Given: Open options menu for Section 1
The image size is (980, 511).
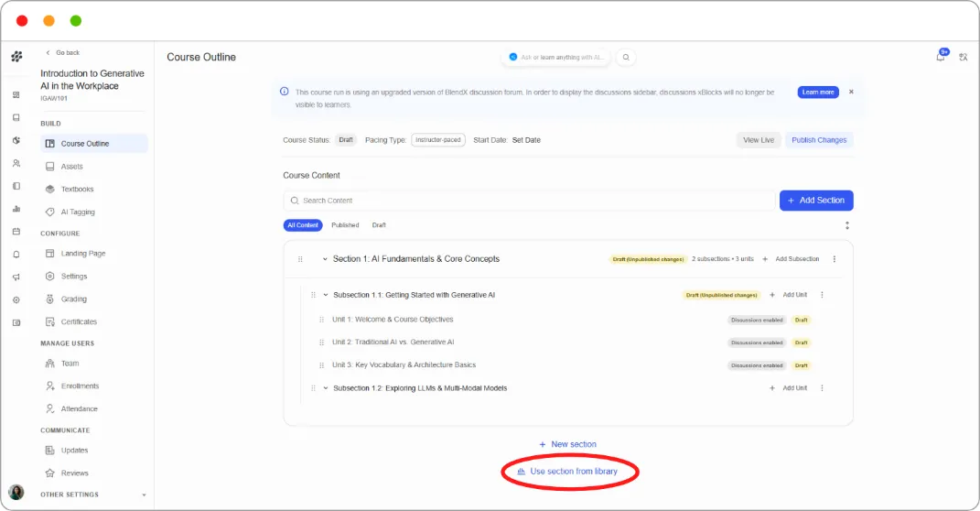Looking at the screenshot, I should click(835, 259).
